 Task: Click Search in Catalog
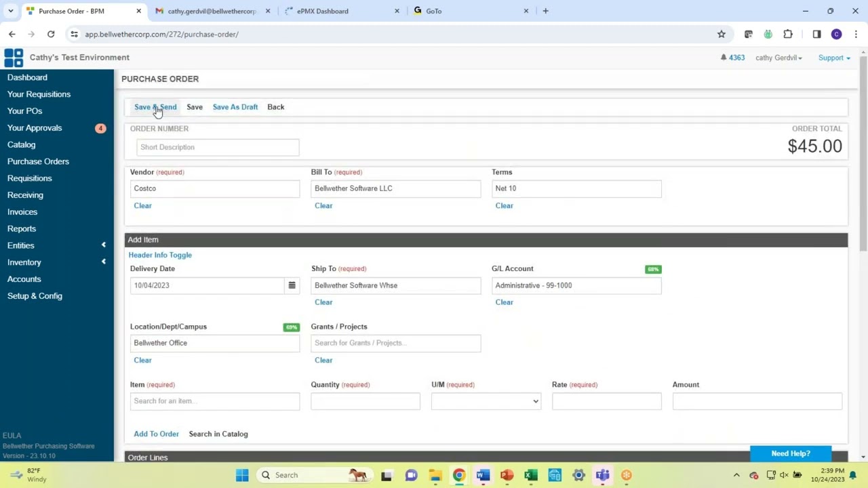pos(218,434)
